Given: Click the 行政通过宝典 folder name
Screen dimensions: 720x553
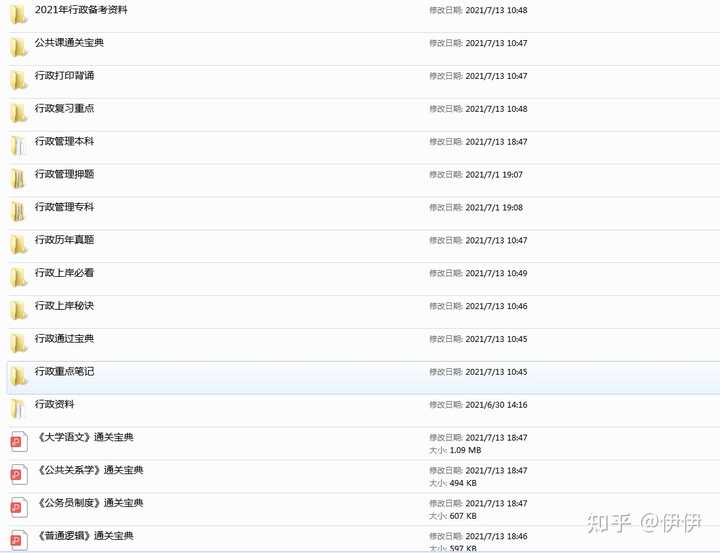Looking at the screenshot, I should 64,339.
